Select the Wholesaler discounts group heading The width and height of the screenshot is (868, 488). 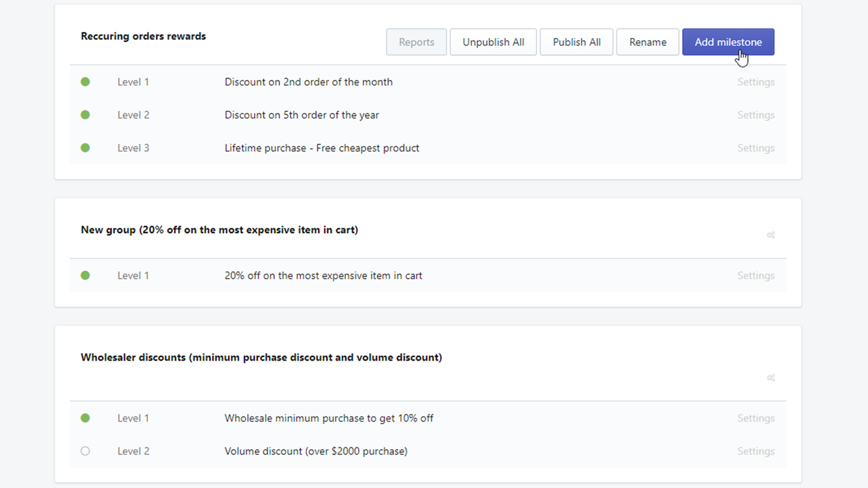[x=262, y=357]
